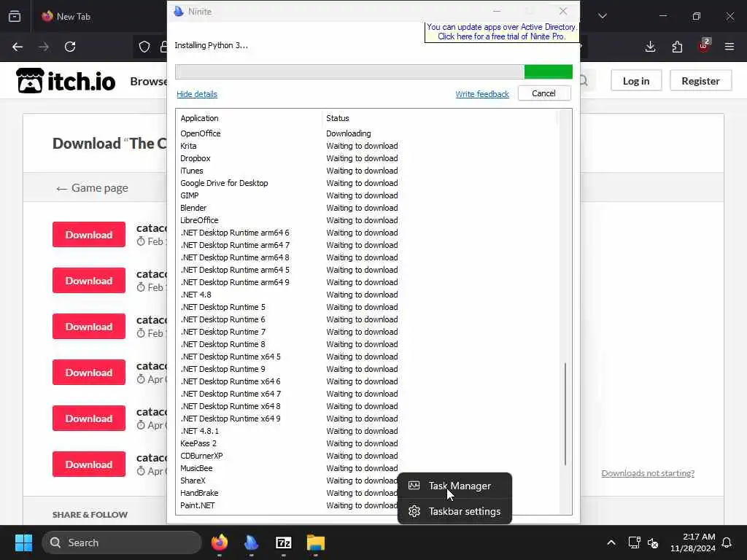The image size is (747, 560).
Task: Open Taskbar settings from context menu
Action: pyautogui.click(x=454, y=511)
